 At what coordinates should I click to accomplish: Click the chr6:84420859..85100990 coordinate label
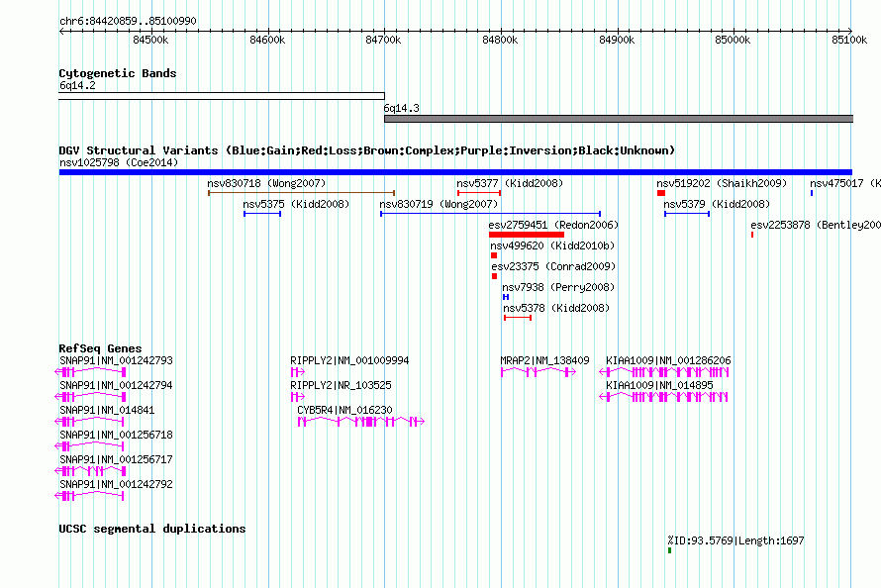pos(128,21)
